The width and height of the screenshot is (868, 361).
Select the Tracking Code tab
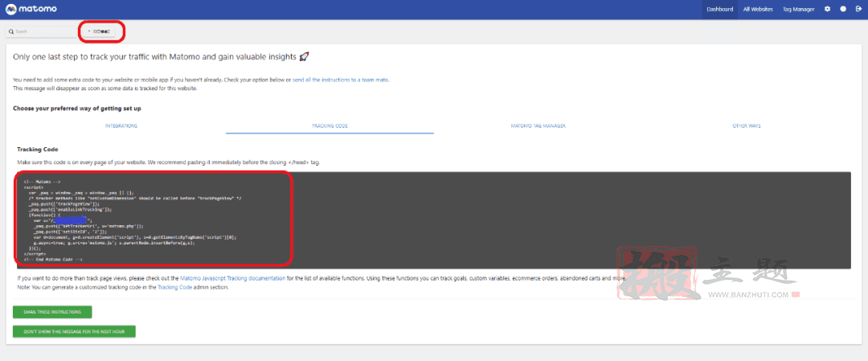pyautogui.click(x=330, y=125)
